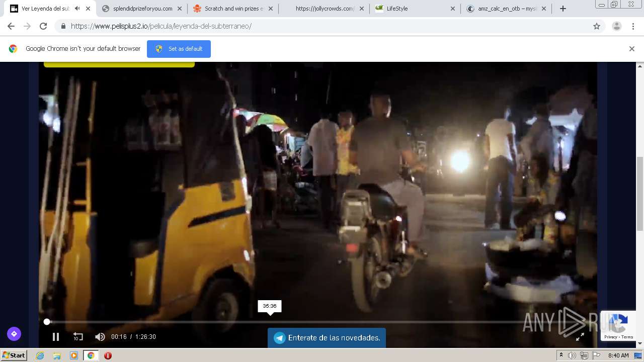Switch to Scratch and win prizes tab

[233, 9]
